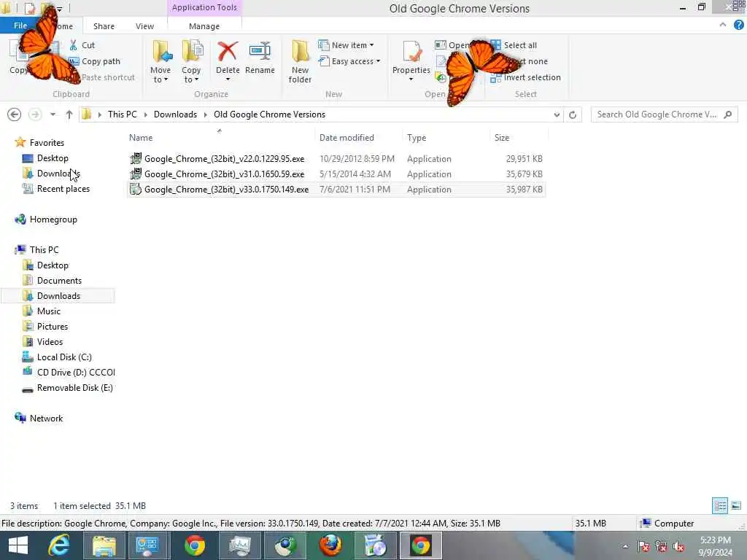Screen dimensions: 747x560
Task: Show hidden tray icons arrow
Action: pyautogui.click(x=625, y=546)
